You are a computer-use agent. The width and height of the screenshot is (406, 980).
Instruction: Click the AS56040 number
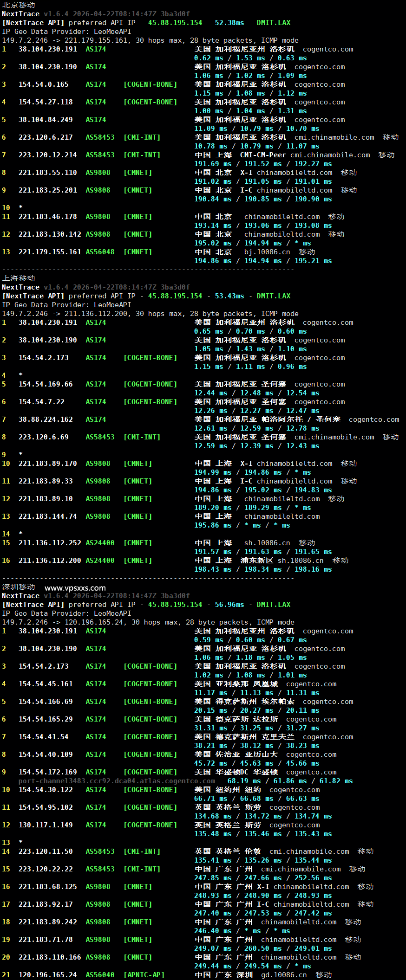(100, 975)
